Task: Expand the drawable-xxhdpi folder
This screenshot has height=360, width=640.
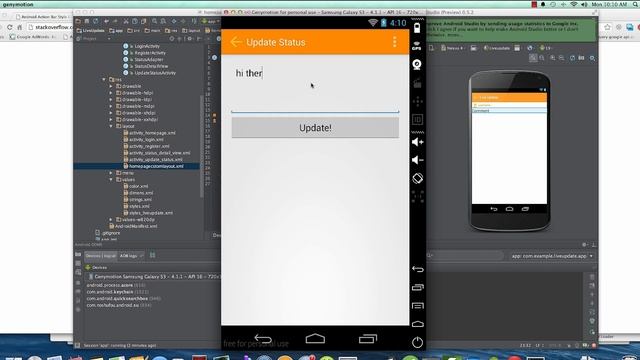Action: click(x=111, y=120)
